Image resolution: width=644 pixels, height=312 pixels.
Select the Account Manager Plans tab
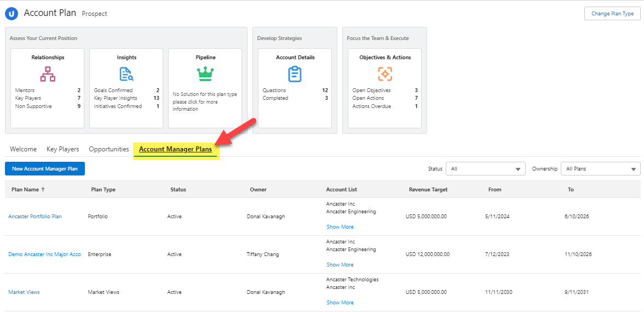click(x=175, y=149)
